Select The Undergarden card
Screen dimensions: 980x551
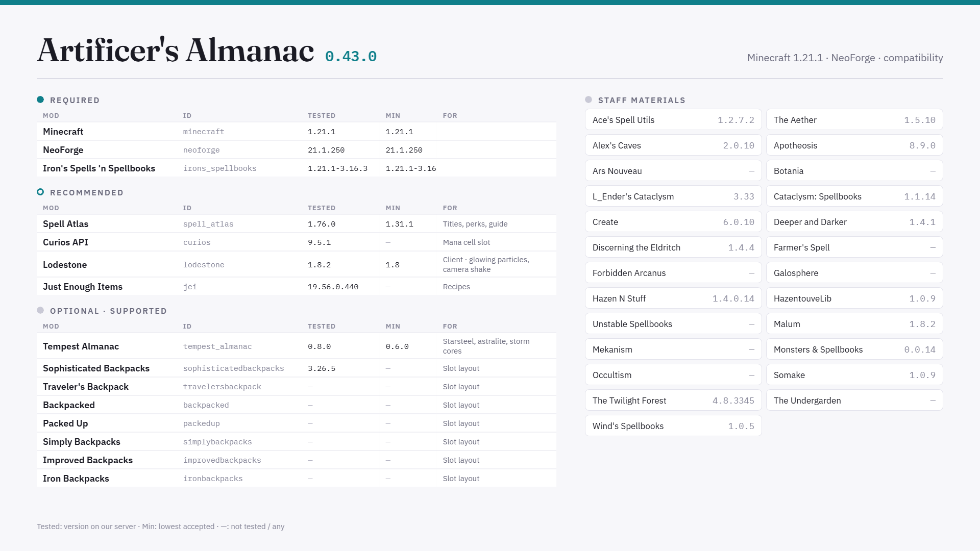[x=854, y=400]
